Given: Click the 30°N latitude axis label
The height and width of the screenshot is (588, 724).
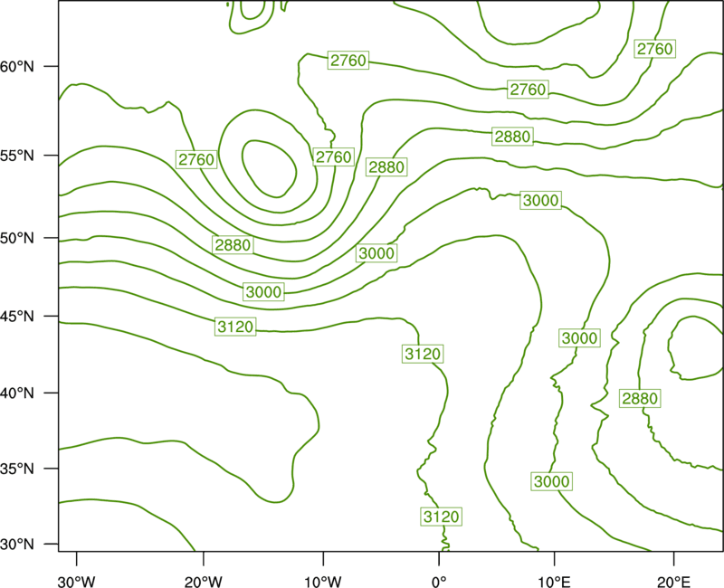Looking at the screenshot, I should (17, 545).
